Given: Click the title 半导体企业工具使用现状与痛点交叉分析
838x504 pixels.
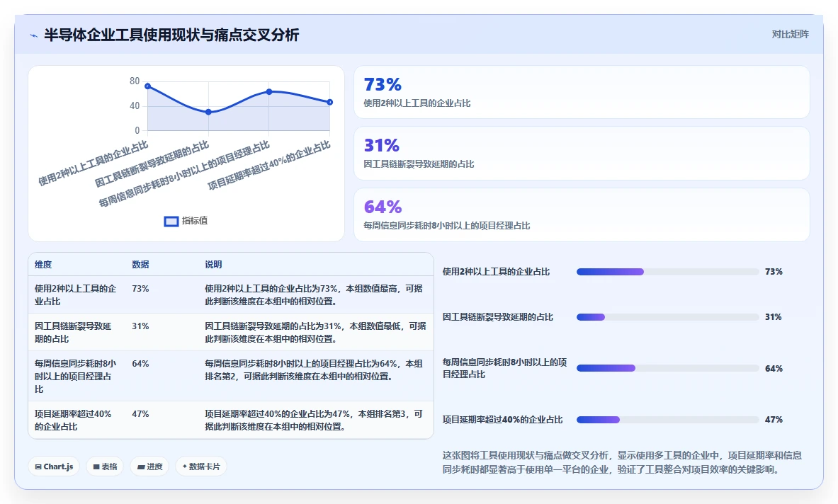Looking at the screenshot, I should (171, 35).
